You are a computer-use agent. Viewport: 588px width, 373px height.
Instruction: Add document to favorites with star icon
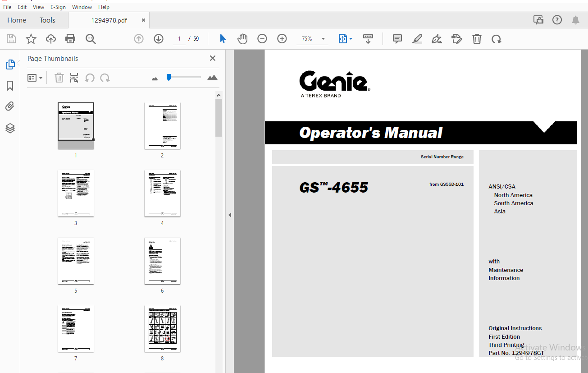coord(31,39)
